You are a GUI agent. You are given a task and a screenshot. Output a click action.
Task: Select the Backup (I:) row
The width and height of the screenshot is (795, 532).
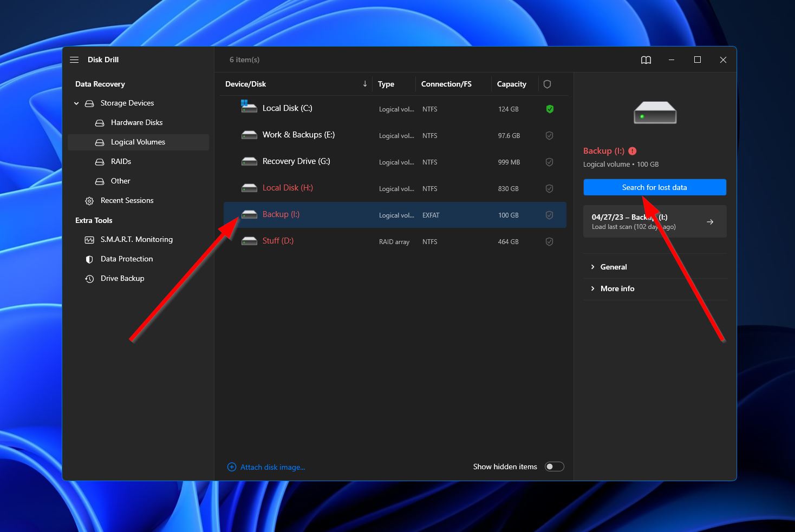pyautogui.click(x=395, y=215)
